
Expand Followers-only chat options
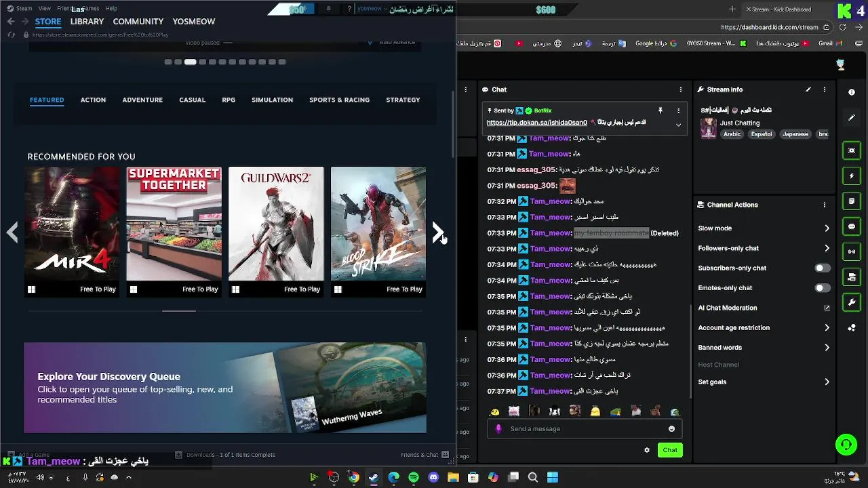click(827, 248)
